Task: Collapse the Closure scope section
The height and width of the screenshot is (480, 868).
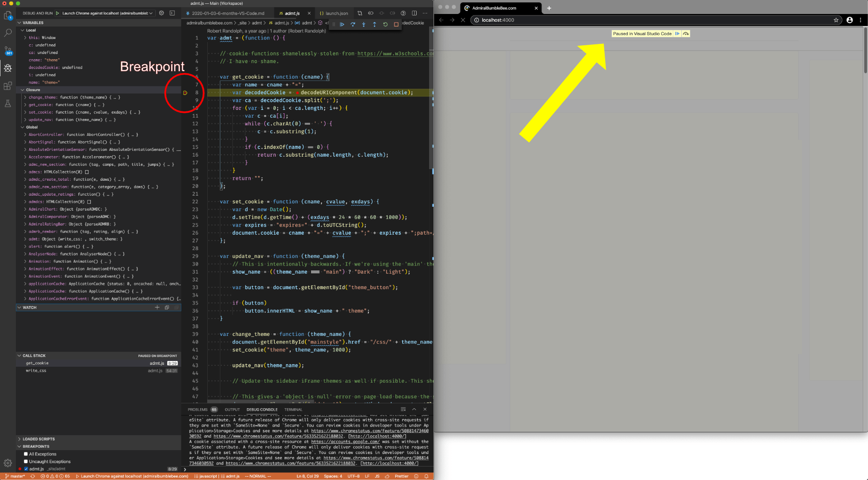Action: point(22,90)
